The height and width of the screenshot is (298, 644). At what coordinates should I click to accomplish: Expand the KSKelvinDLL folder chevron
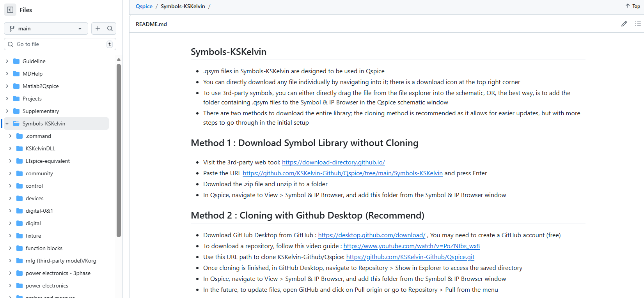pyautogui.click(x=10, y=148)
